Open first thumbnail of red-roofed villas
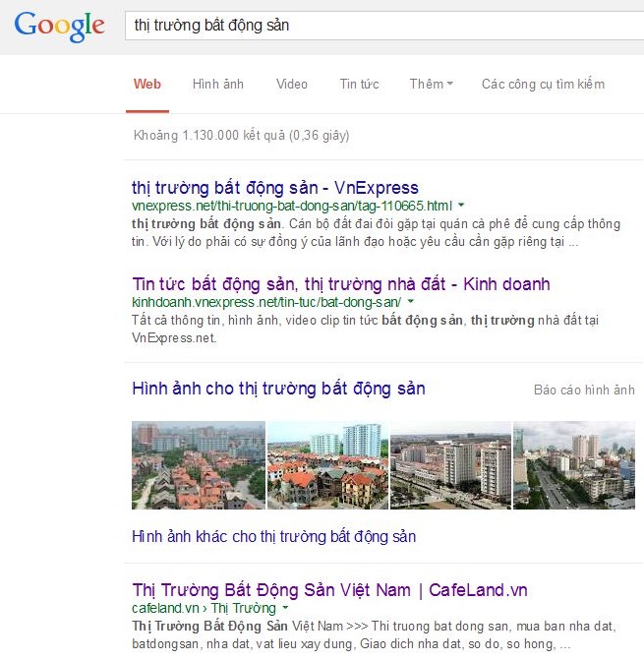Image resolution: width=644 pixels, height=661 pixels. (x=199, y=465)
